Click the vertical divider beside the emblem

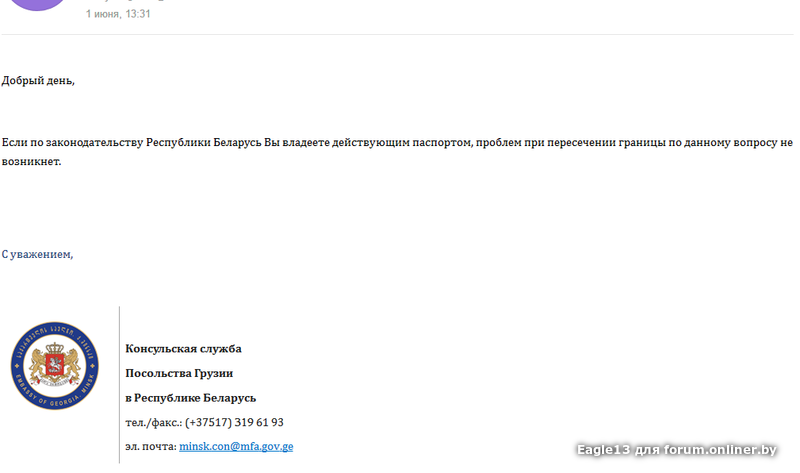[x=119, y=385]
